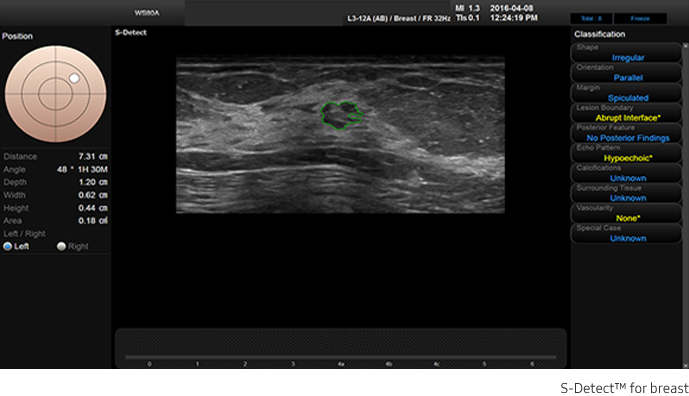Click the Total : 8 button
Image resolution: width=689 pixels, height=396 pixels.
pos(591,18)
